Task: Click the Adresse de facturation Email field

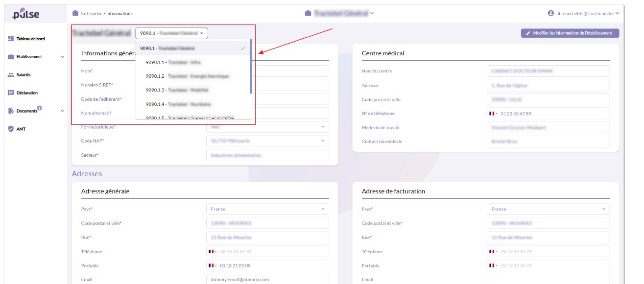Action: pyautogui.click(x=548, y=279)
